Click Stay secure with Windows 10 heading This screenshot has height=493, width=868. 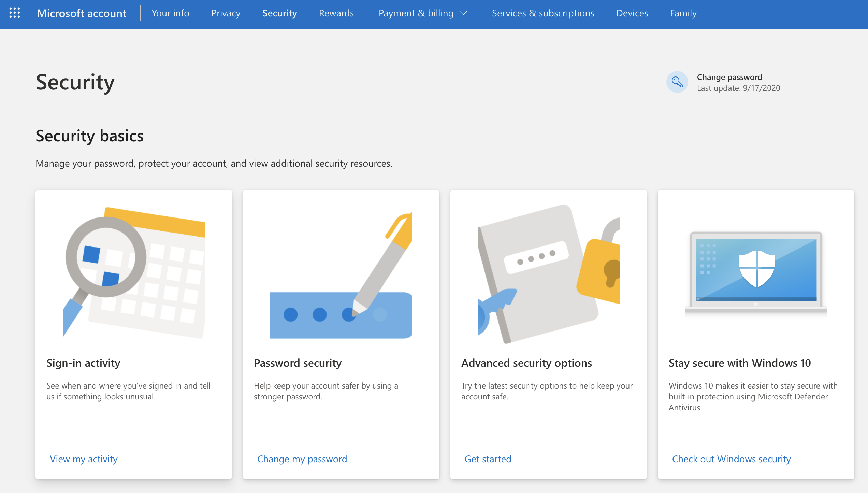coord(740,363)
